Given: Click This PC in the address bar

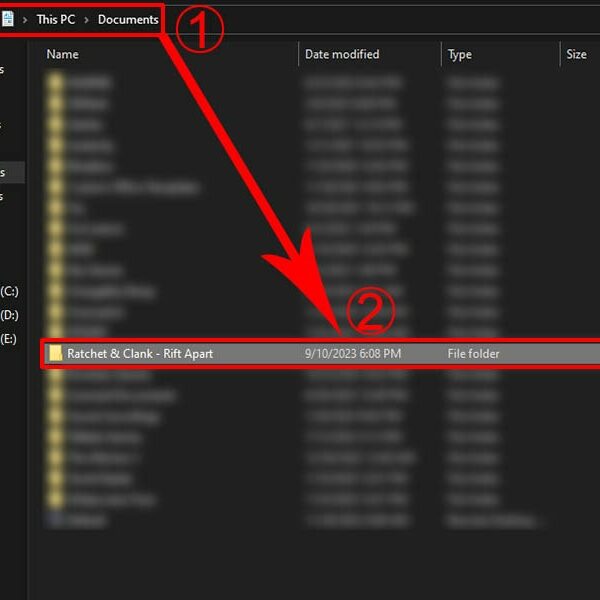Looking at the screenshot, I should click(x=56, y=20).
